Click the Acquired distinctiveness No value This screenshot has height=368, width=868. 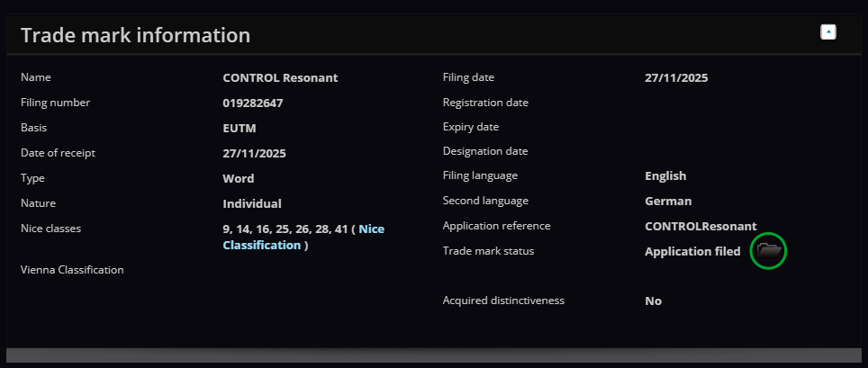point(653,301)
